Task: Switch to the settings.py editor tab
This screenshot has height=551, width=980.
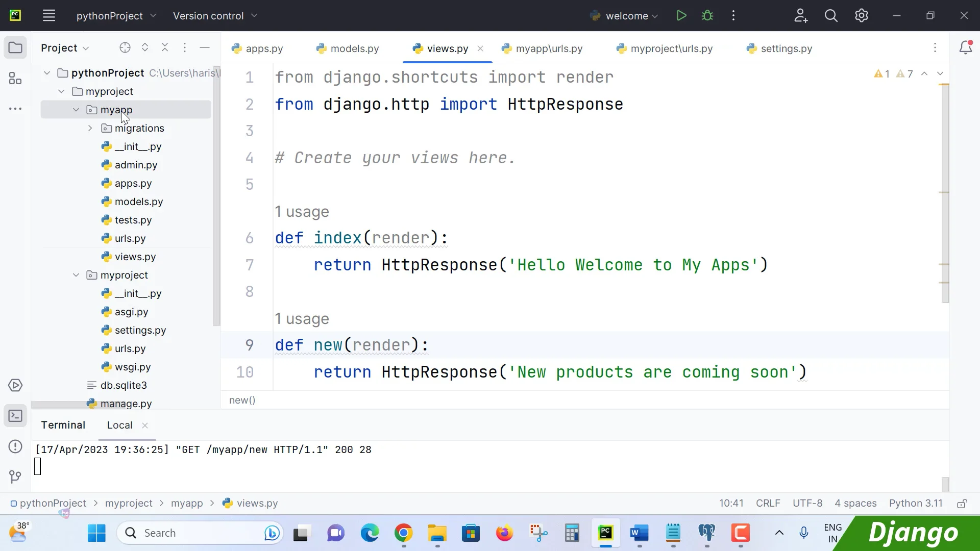Action: 786,48
